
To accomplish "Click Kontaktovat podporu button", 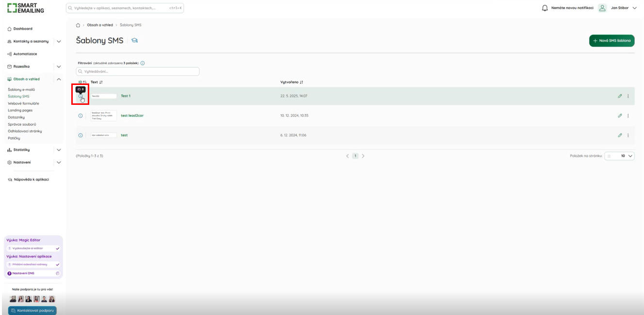I will pos(32,311).
